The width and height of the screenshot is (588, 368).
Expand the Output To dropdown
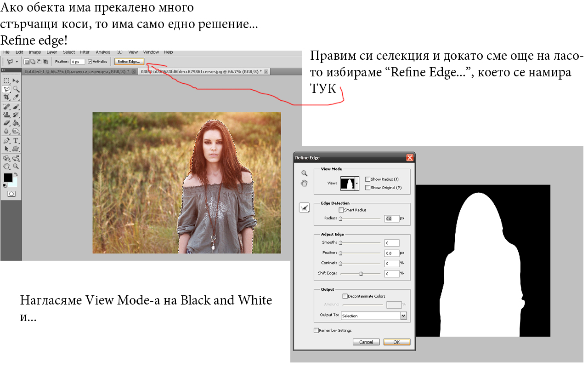[x=403, y=316]
